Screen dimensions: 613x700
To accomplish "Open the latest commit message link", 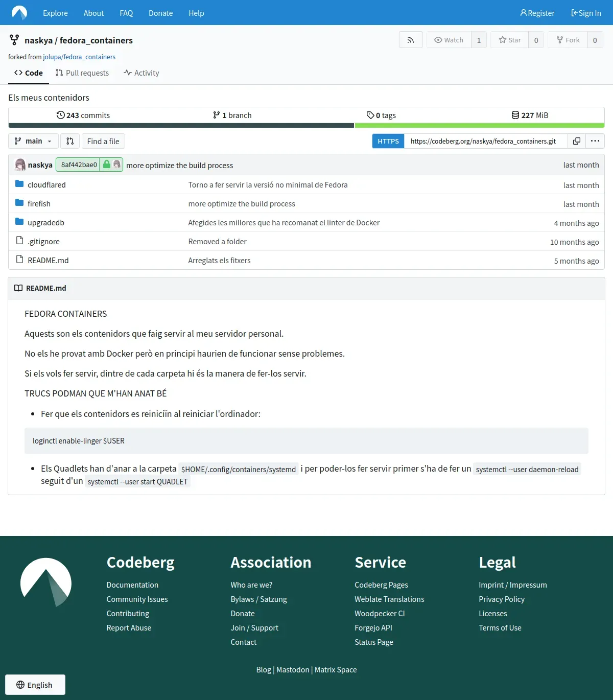I will click(x=179, y=165).
